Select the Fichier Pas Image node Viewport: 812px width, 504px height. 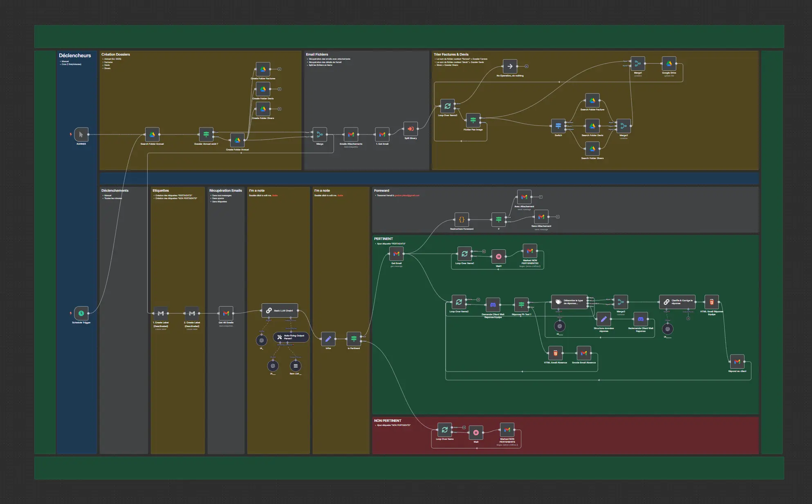(473, 120)
